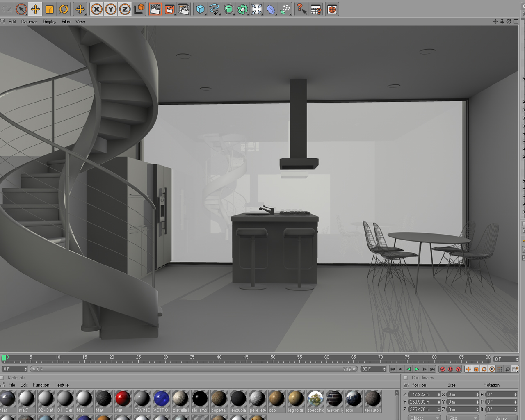Open the viewport Edit menu
The width and height of the screenshot is (525, 420).
(12, 21)
